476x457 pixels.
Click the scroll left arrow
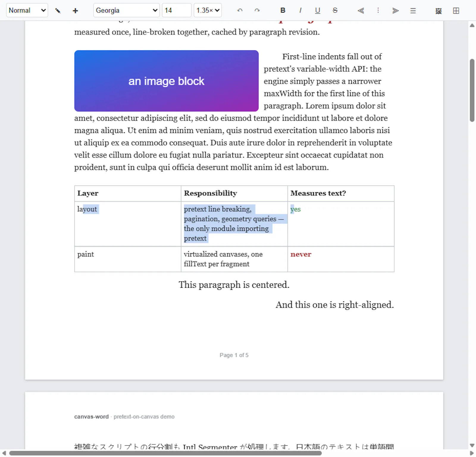coord(4,453)
